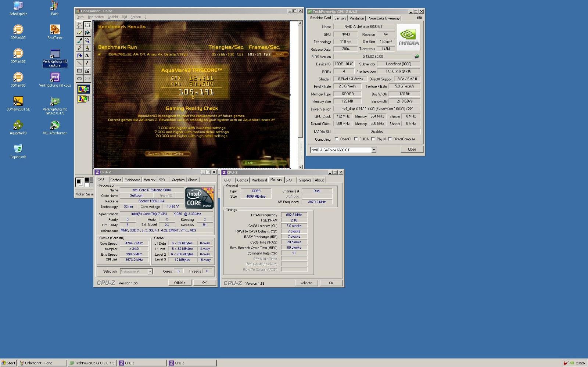Switch to Unbenannt - Paint taskbar button
The width and height of the screenshot is (588, 367).
pyautogui.click(x=43, y=363)
